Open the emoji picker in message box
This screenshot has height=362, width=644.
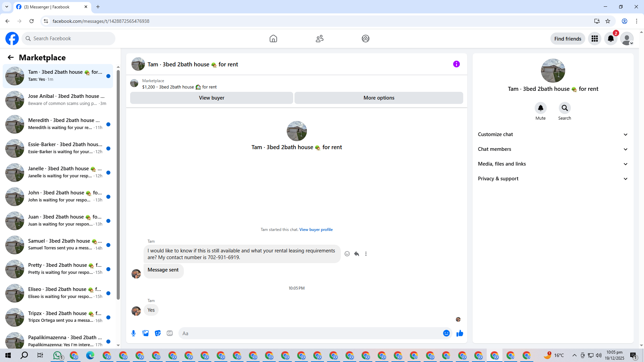(x=446, y=333)
